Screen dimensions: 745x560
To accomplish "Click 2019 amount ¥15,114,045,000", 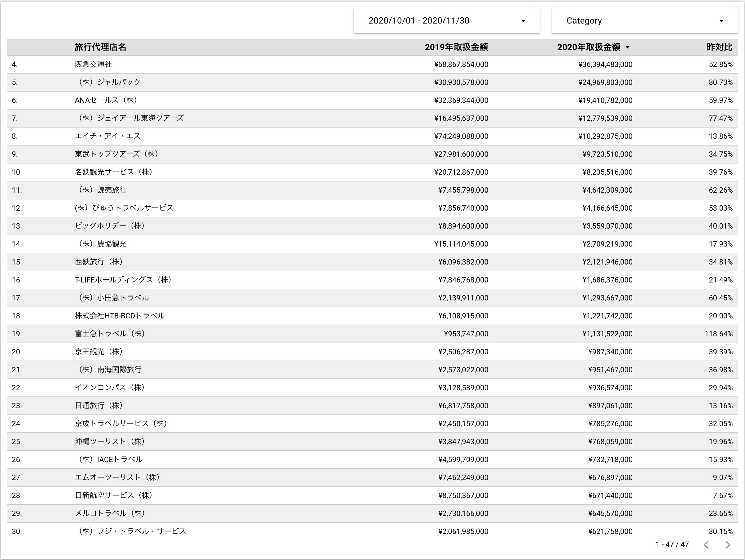I will [x=461, y=244].
